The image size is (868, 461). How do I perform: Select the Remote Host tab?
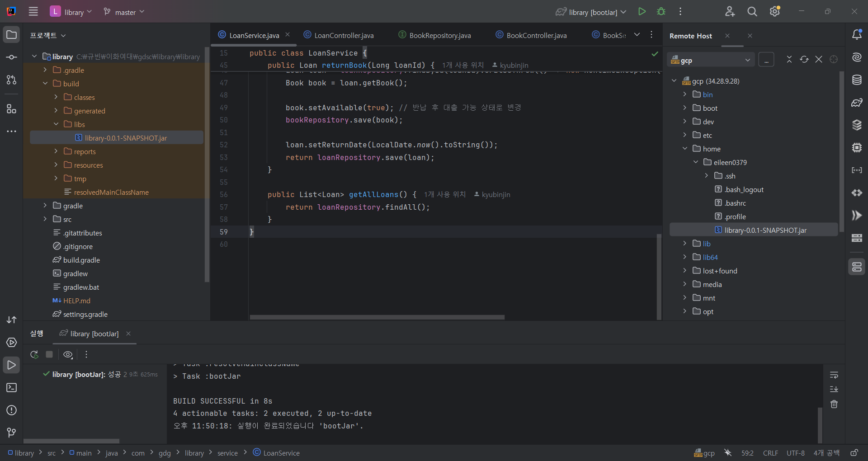tap(691, 36)
